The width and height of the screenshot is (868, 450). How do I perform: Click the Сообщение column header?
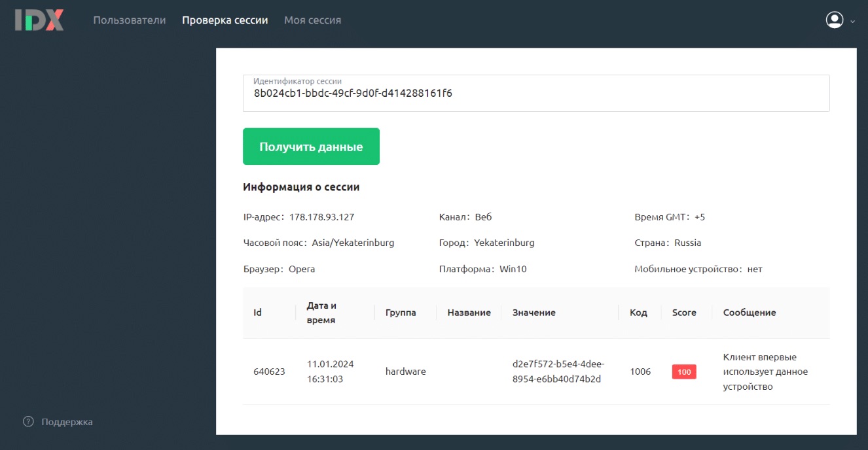tap(750, 313)
